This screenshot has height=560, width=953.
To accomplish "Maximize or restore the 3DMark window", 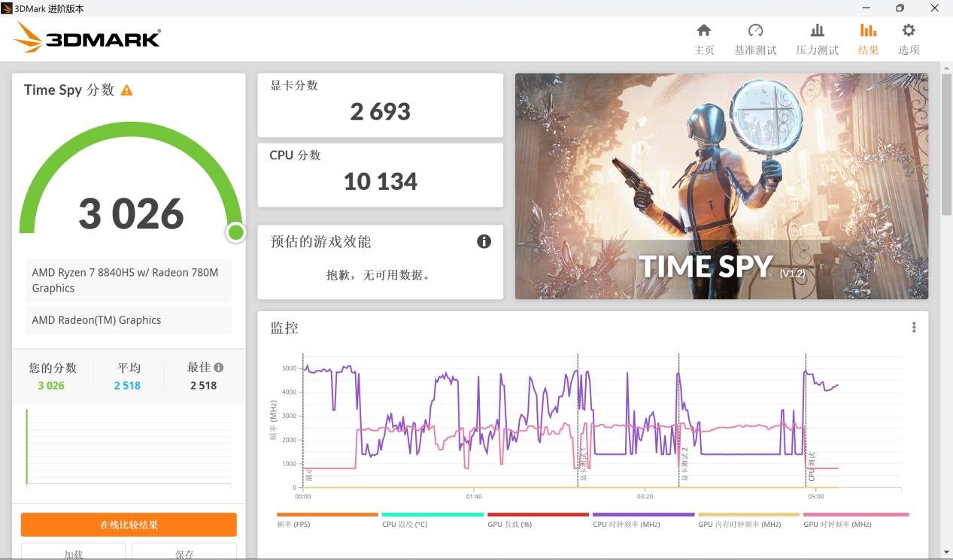I will (900, 8).
